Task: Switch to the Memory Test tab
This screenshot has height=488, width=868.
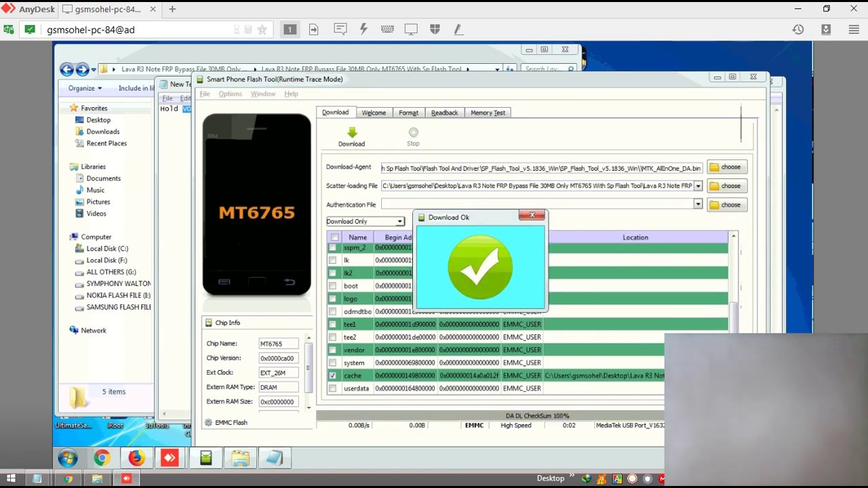Action: (488, 113)
